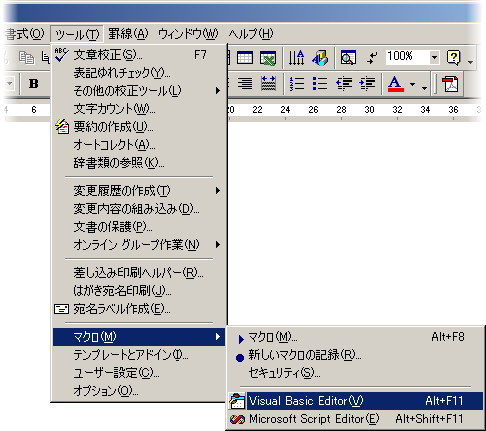
Task: Click the increase indent icon
Action: (x=367, y=83)
